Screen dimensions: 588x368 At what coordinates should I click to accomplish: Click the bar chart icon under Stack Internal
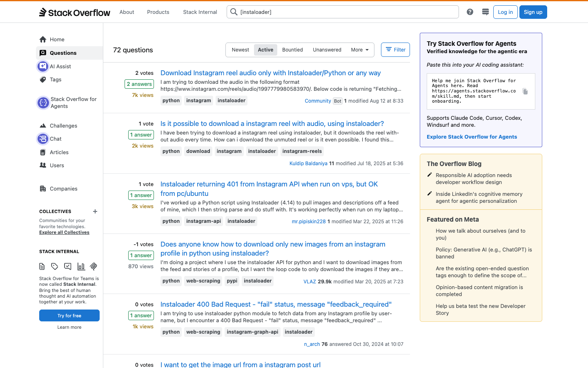pos(81,267)
